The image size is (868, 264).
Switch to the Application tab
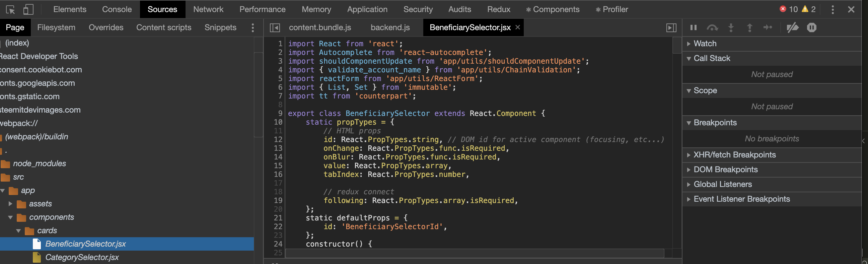pos(367,9)
